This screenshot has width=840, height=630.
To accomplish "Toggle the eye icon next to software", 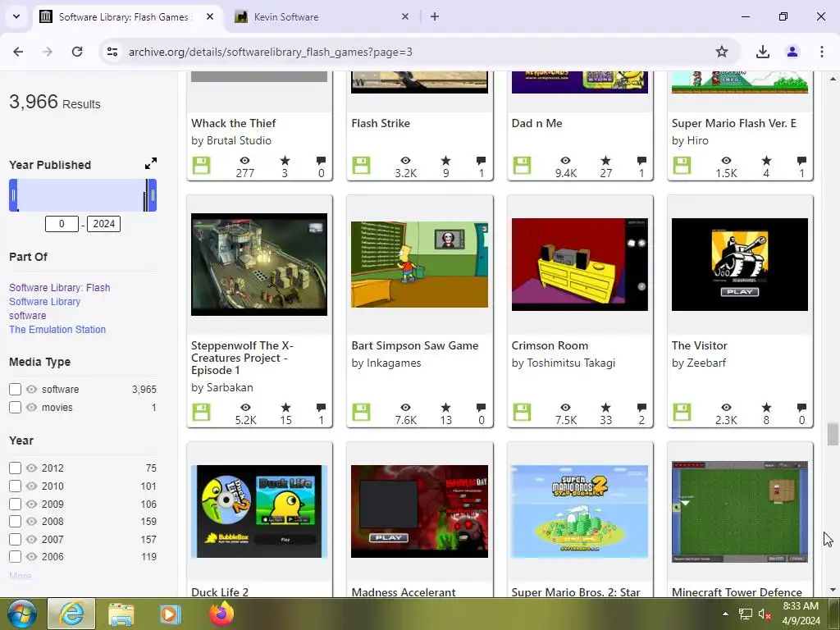I will (32, 390).
